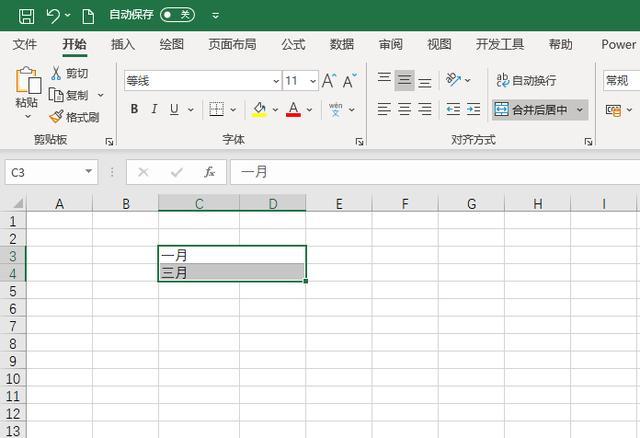The width and height of the screenshot is (640, 438).
Task: Open the 公式 (Formulas) ribbon tab
Action: point(293,44)
